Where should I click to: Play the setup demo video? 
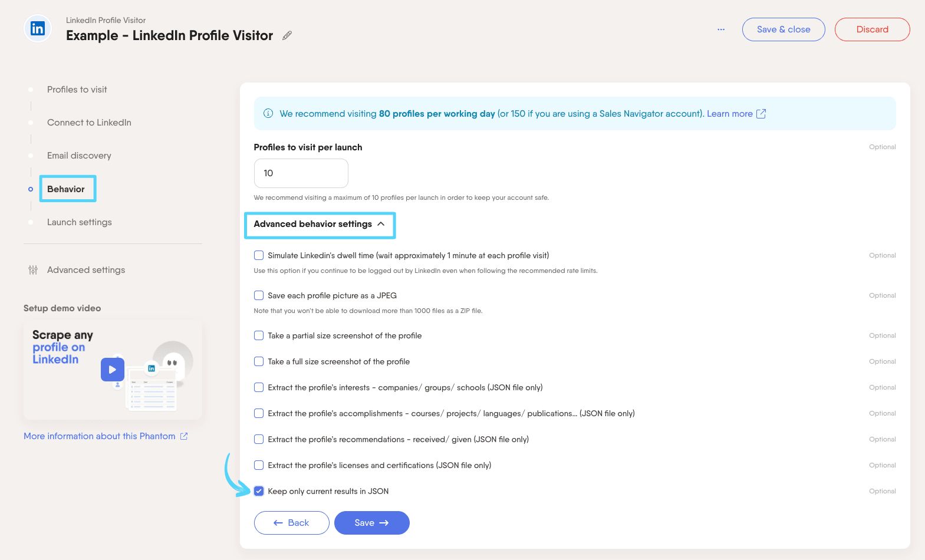tap(113, 370)
